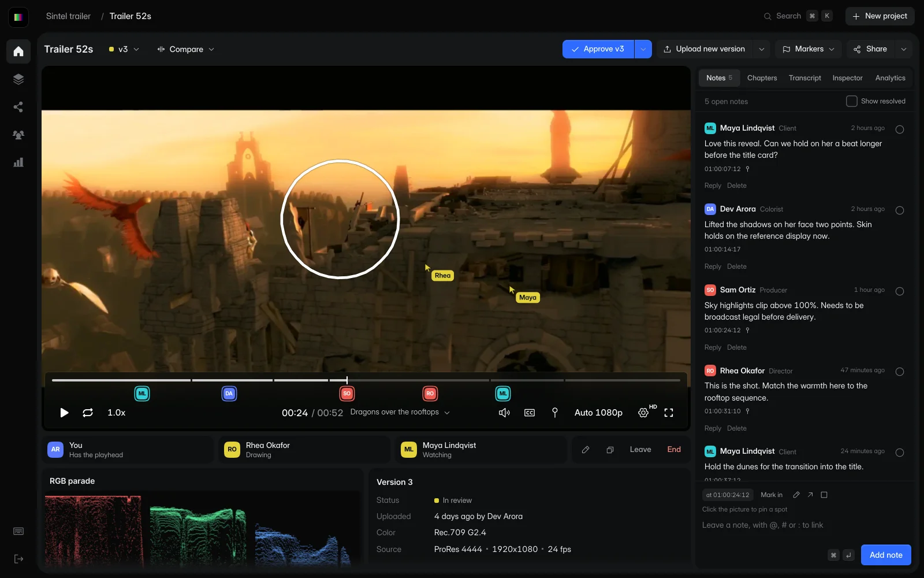This screenshot has width=924, height=578.
Task: Resolve Rhea Okafor's note
Action: point(900,372)
